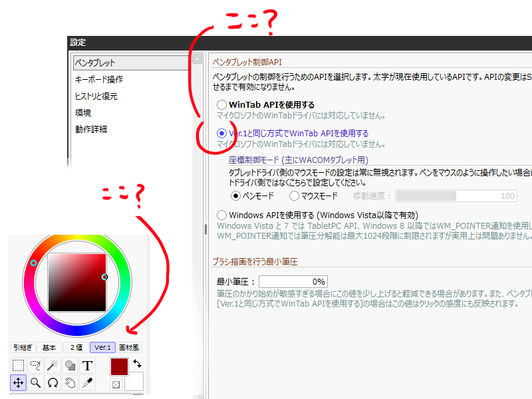This screenshot has width=532, height=399.
Task: Click the 最小筆圧 percentage input field
Action: pos(293,281)
